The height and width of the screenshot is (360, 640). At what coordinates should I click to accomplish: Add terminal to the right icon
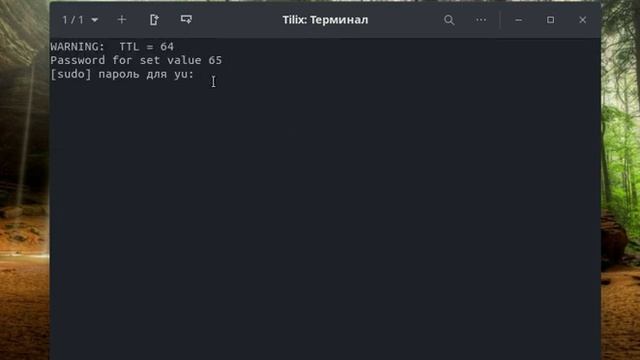click(x=154, y=20)
